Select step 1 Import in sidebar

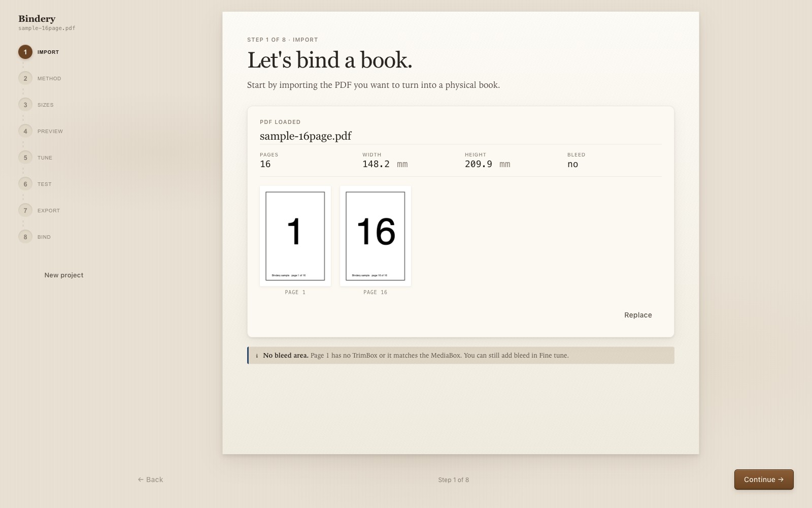pyautogui.click(x=39, y=52)
